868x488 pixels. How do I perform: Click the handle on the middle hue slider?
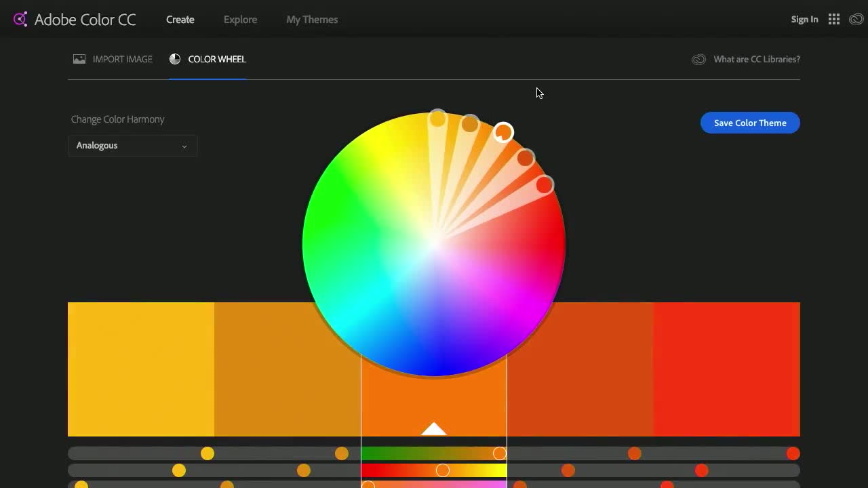click(x=443, y=470)
